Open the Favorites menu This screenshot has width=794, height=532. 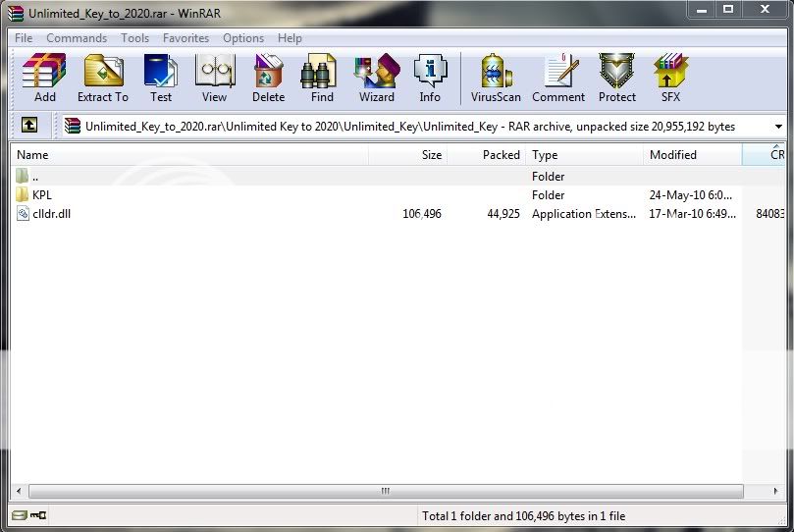[185, 38]
